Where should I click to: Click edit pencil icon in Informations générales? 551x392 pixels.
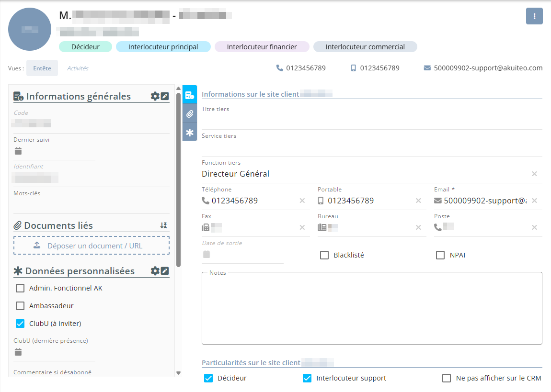coord(165,96)
